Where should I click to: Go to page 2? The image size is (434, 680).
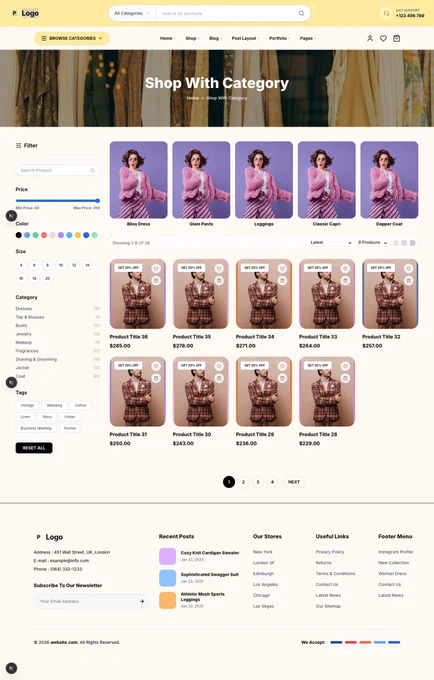click(x=244, y=482)
